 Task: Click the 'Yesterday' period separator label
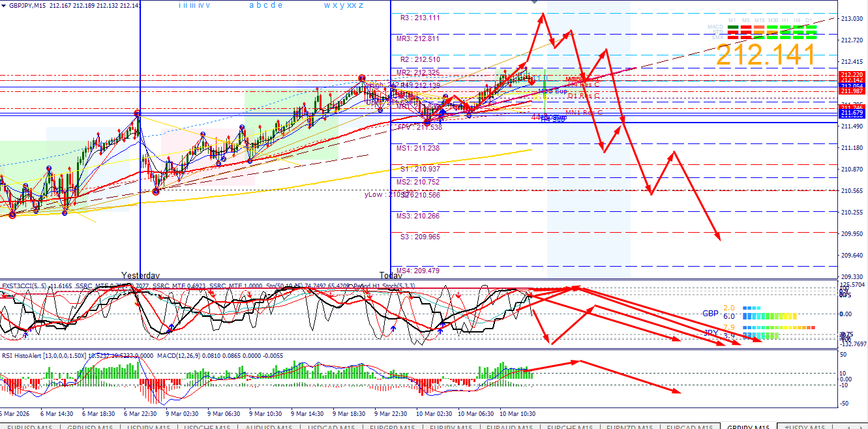pos(141,275)
